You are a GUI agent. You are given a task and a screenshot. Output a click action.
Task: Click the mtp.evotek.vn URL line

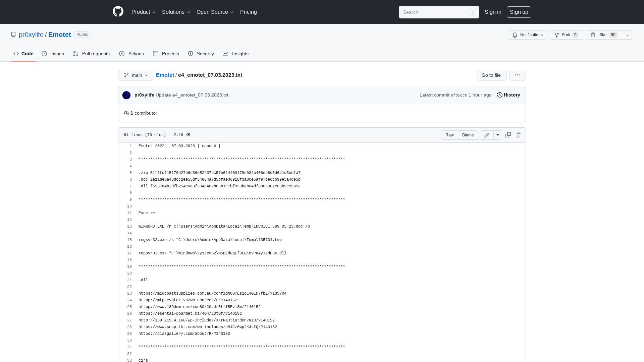click(188, 300)
